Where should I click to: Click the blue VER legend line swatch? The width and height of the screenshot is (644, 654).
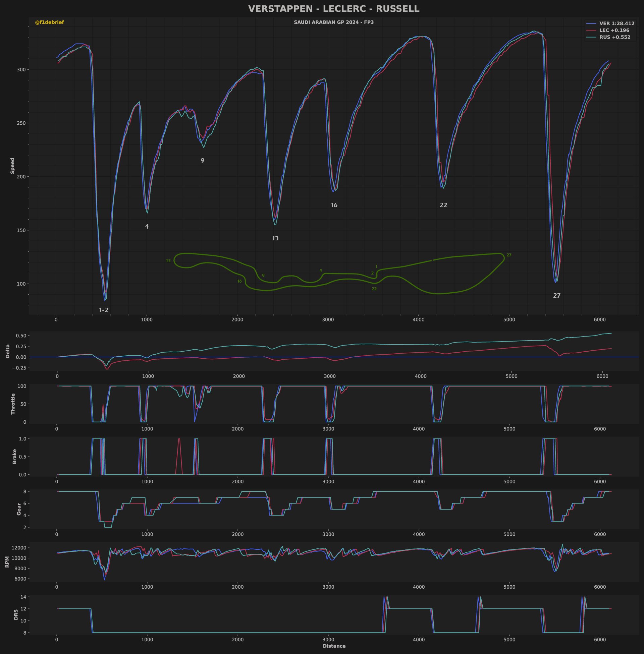pyautogui.click(x=591, y=24)
